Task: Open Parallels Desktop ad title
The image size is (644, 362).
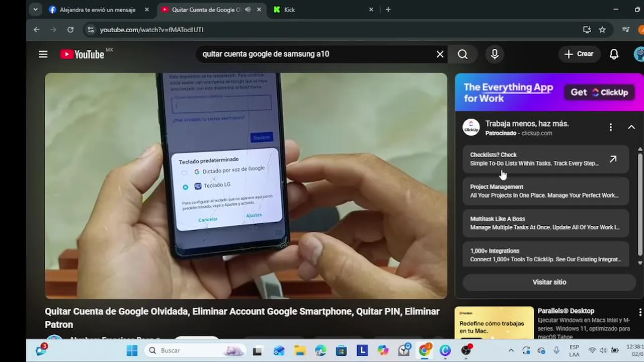Action: pos(566,311)
